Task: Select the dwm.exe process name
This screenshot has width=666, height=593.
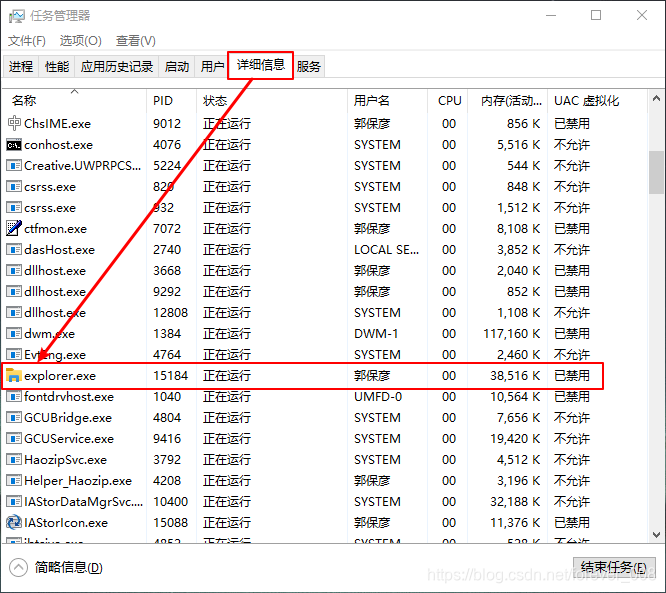Action: pos(50,334)
